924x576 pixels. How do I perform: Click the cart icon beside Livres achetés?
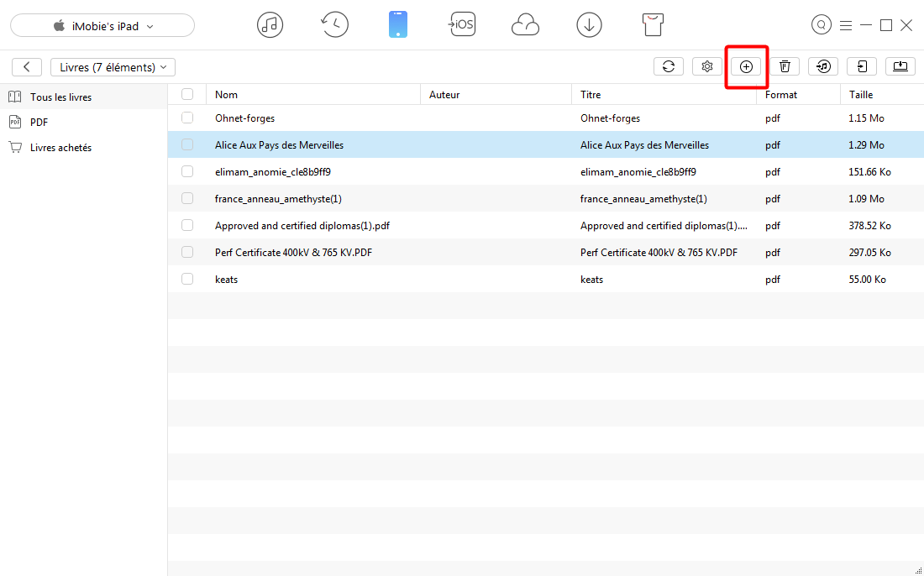pyautogui.click(x=15, y=147)
